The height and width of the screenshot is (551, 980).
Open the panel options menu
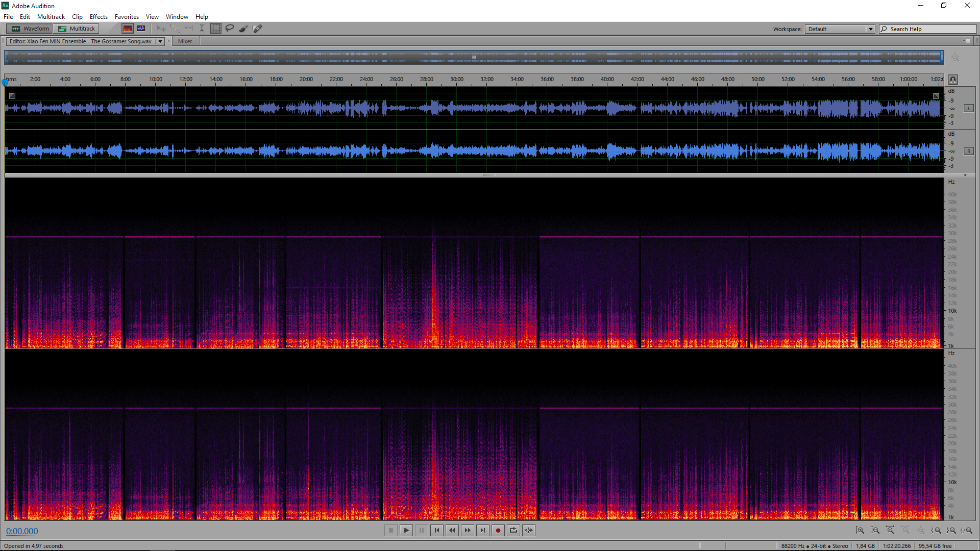(x=966, y=41)
